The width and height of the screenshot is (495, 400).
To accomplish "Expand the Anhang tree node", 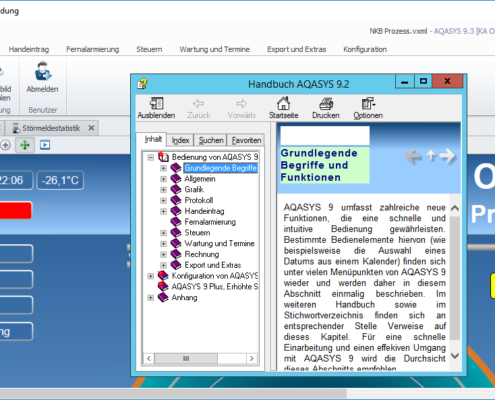I will (x=151, y=297).
